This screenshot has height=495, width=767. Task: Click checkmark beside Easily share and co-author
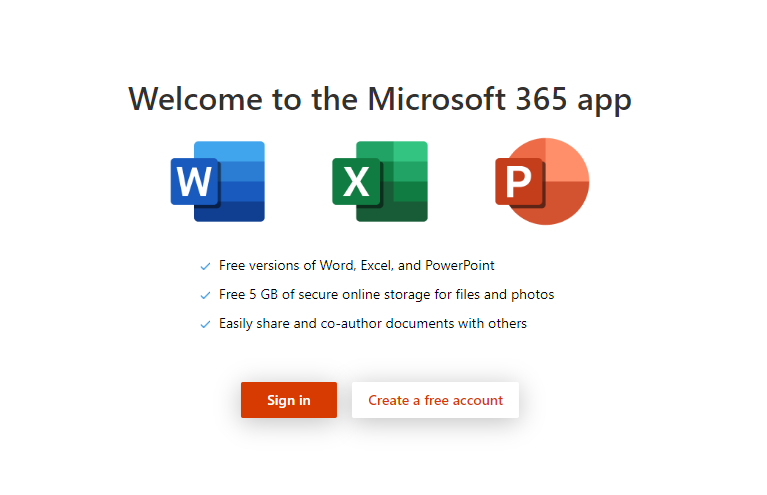coord(205,324)
